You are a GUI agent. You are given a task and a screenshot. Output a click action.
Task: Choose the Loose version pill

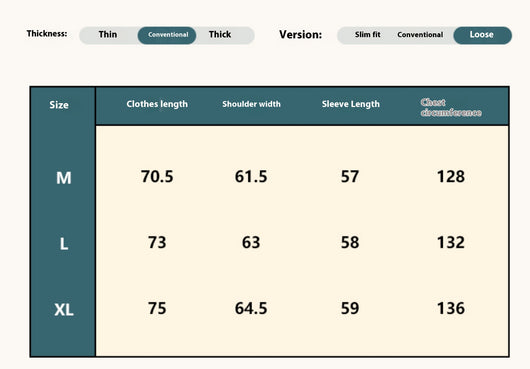click(x=482, y=35)
